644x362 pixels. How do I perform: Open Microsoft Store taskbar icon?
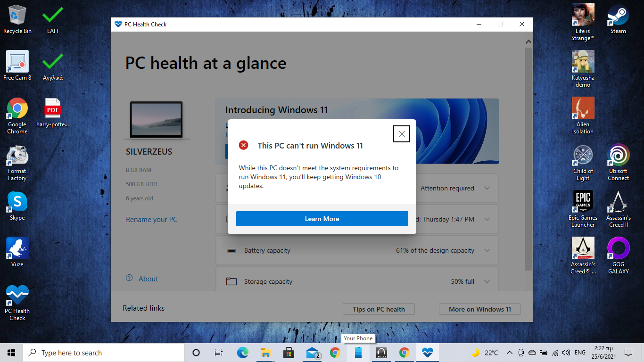pyautogui.click(x=289, y=353)
